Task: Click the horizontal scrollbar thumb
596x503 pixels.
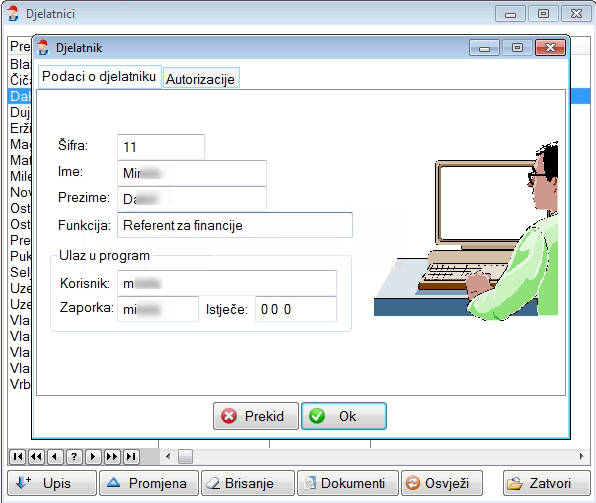Action: click(x=185, y=456)
